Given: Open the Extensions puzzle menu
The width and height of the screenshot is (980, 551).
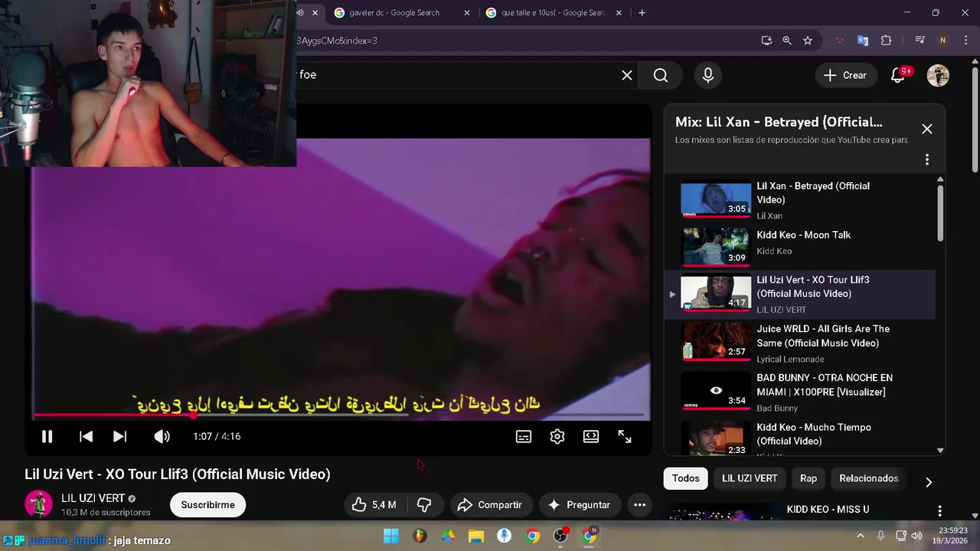Looking at the screenshot, I should coord(887,41).
